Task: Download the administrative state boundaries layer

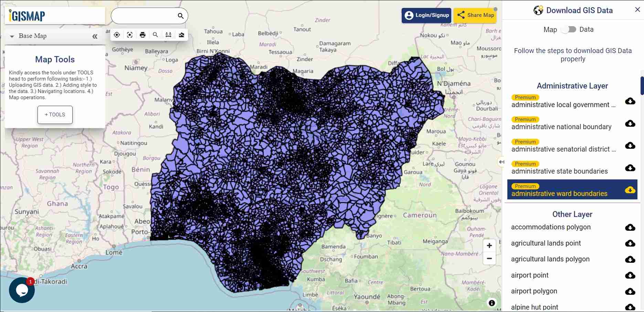Action: [x=630, y=168]
